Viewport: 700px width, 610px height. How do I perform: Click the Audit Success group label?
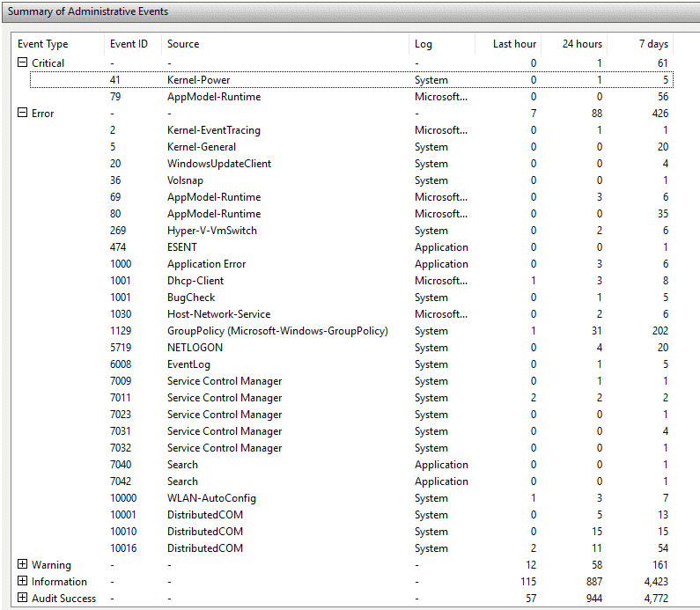coord(63,599)
